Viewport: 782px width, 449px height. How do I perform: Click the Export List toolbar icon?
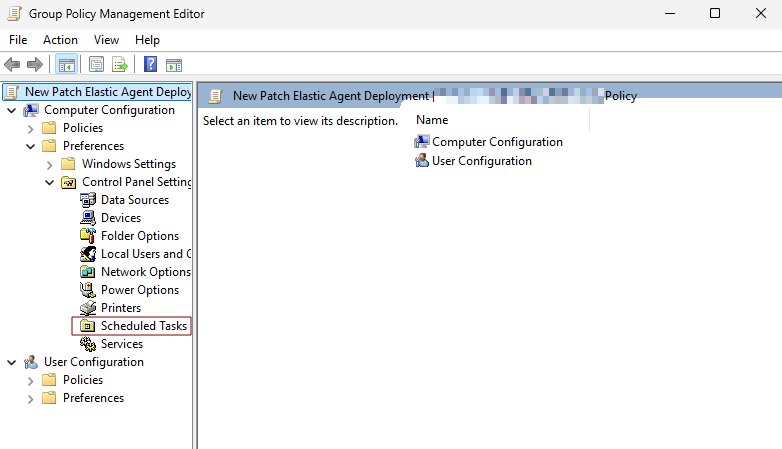tap(120, 65)
